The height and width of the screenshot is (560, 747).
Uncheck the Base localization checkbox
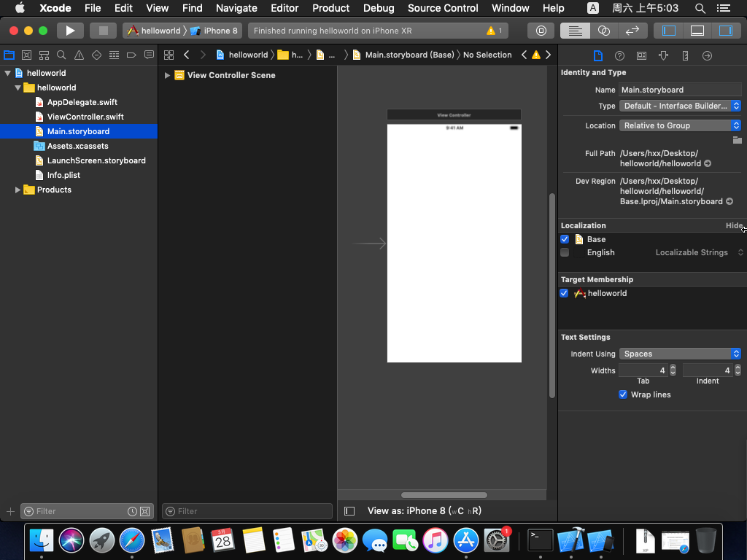click(x=565, y=239)
